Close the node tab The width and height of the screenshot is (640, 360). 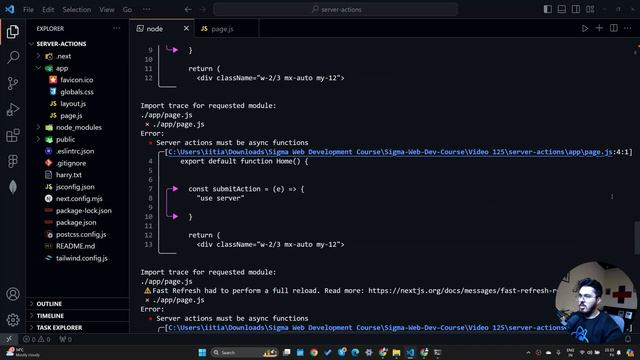click(x=186, y=28)
